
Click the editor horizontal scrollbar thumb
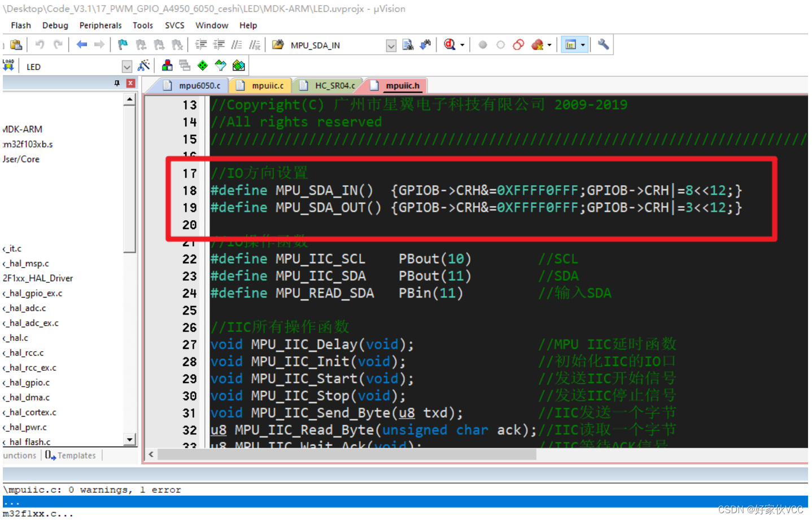pos(347,454)
